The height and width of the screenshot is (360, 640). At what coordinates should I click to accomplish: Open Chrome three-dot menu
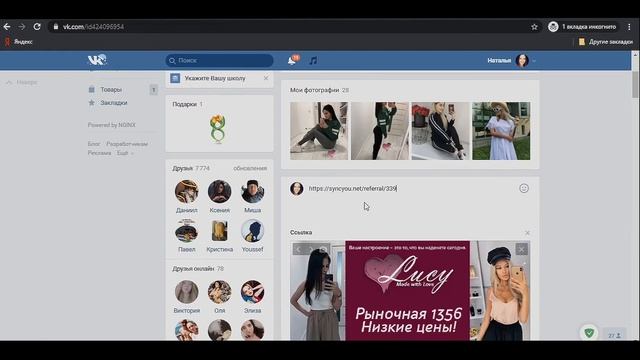tap(629, 27)
